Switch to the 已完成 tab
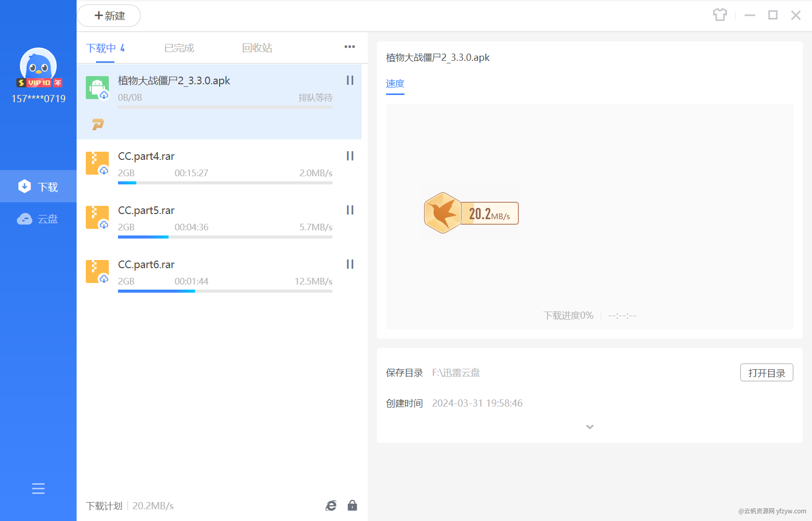 (179, 48)
